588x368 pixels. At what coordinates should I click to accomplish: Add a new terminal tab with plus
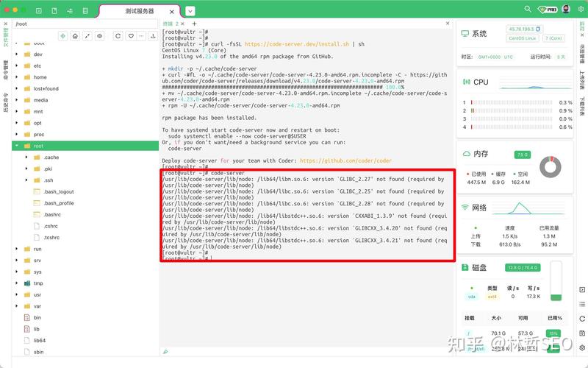pos(193,24)
